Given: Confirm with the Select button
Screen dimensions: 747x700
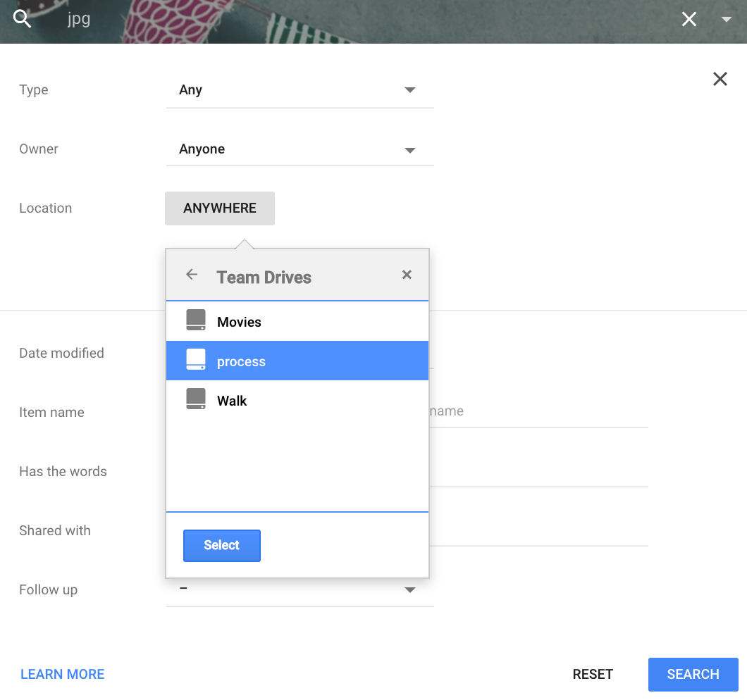Looking at the screenshot, I should coord(221,545).
